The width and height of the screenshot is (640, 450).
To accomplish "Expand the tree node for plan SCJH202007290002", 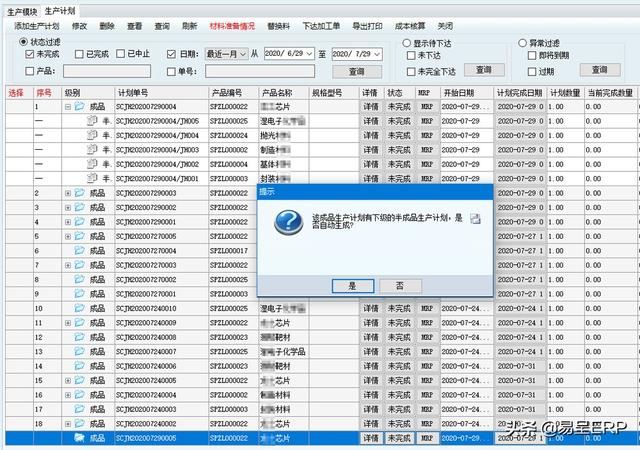I will click(67, 207).
